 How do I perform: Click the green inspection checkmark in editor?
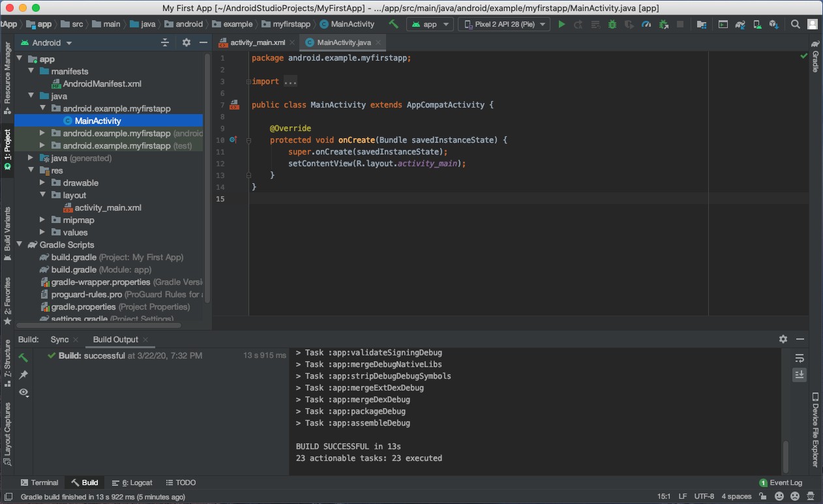(803, 57)
